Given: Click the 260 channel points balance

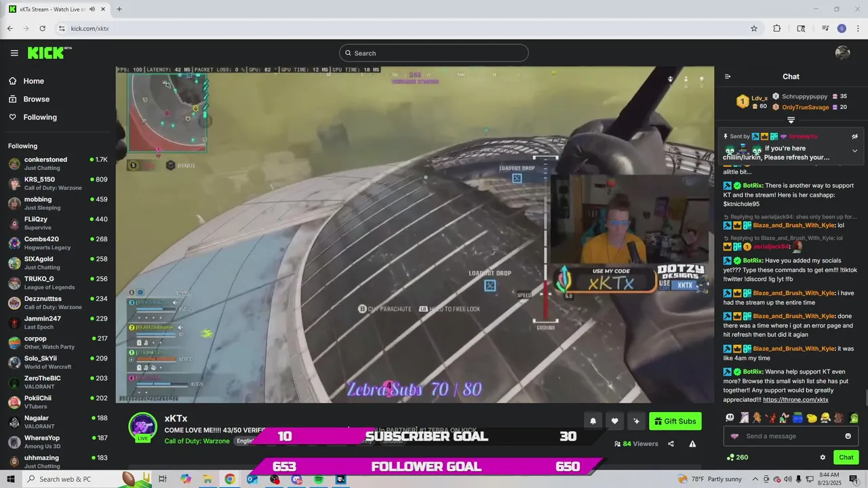Looking at the screenshot, I should tap(737, 457).
